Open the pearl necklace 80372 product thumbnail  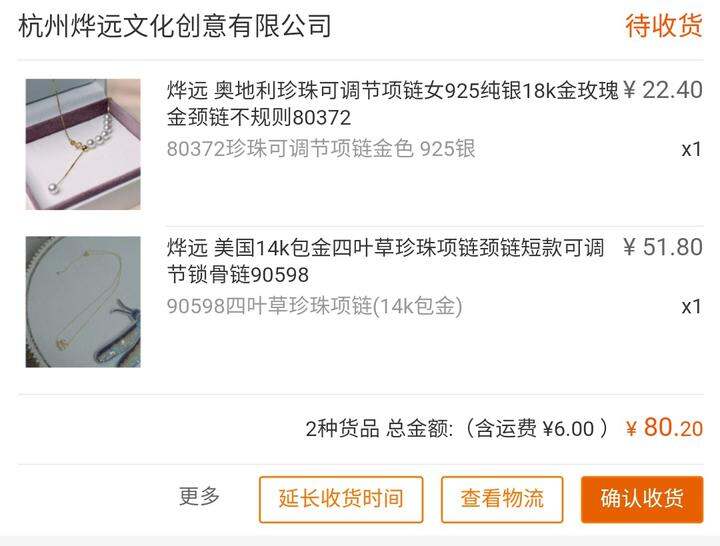[83, 144]
